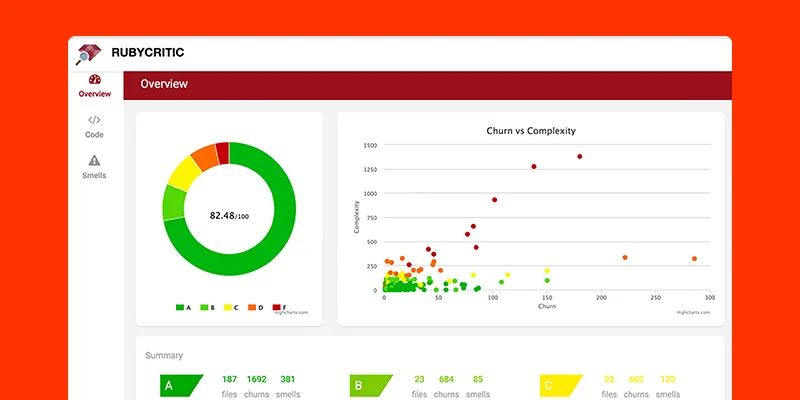Viewport: 800px width, 400px height.
Task: Select the Smells label in sidebar
Action: [94, 176]
